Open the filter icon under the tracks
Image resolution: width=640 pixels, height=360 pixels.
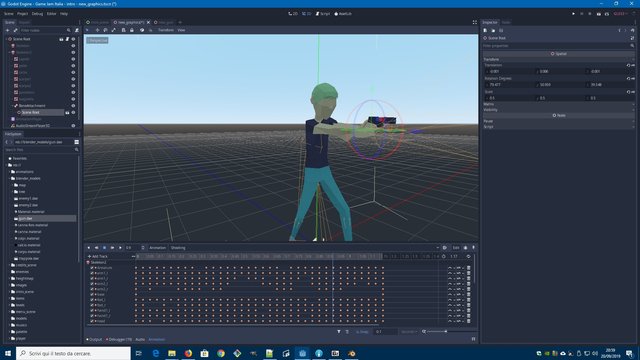coord(339,332)
